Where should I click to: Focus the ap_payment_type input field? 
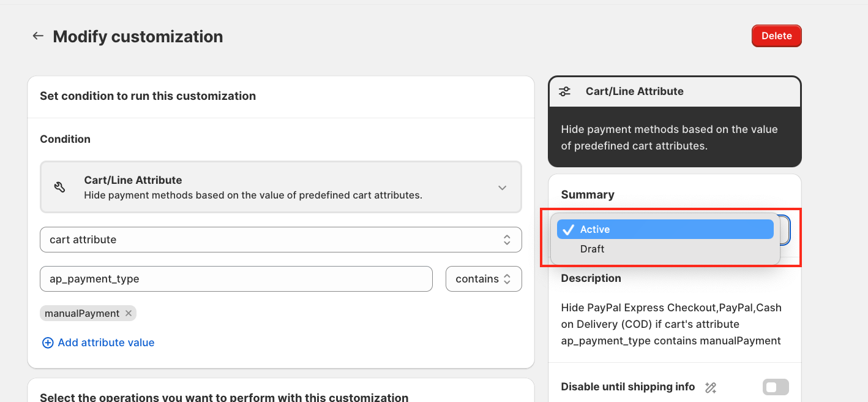(236, 279)
